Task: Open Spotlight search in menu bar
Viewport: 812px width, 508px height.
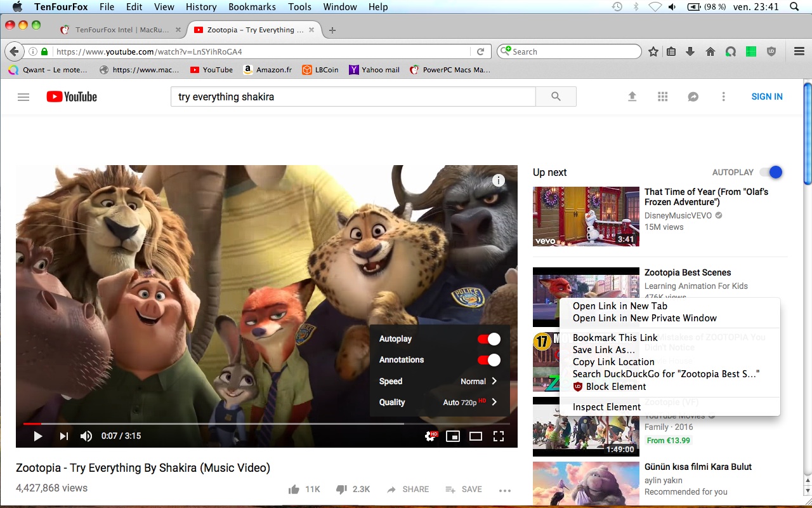Action: click(794, 7)
